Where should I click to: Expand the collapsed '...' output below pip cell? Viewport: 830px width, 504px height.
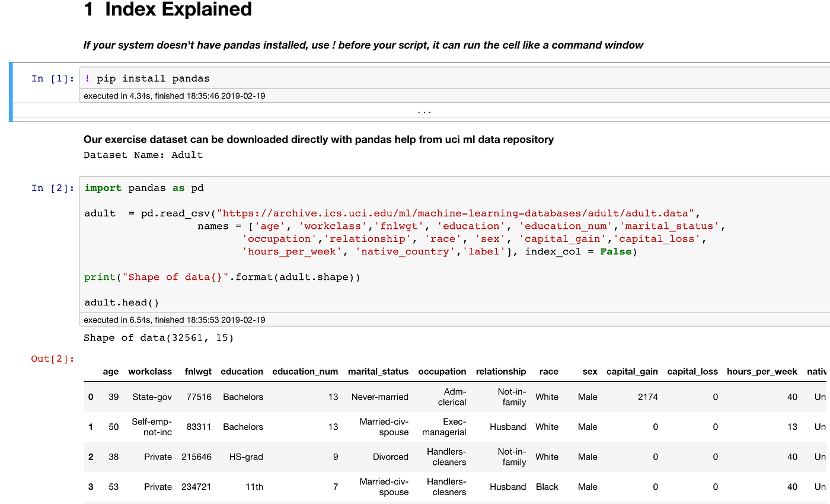[424, 110]
